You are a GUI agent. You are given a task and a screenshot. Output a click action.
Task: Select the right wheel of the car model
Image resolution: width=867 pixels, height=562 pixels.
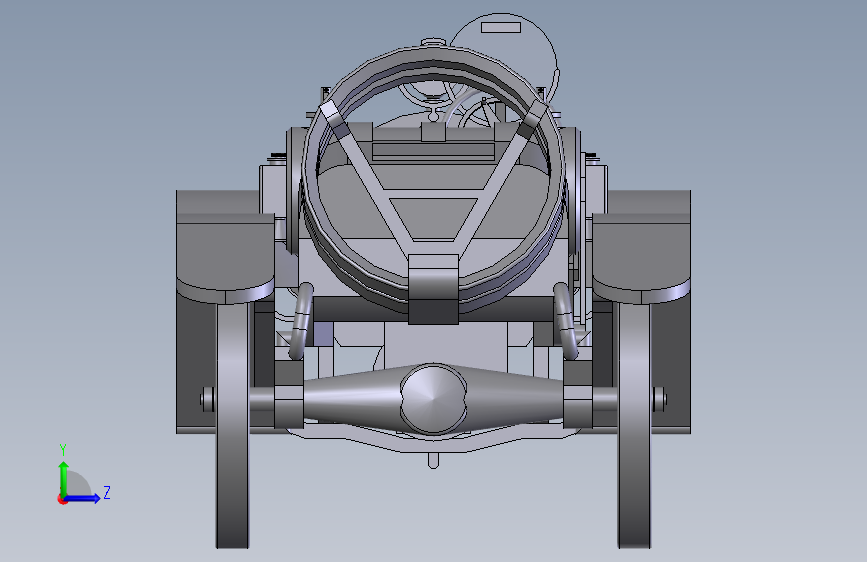[634, 425]
